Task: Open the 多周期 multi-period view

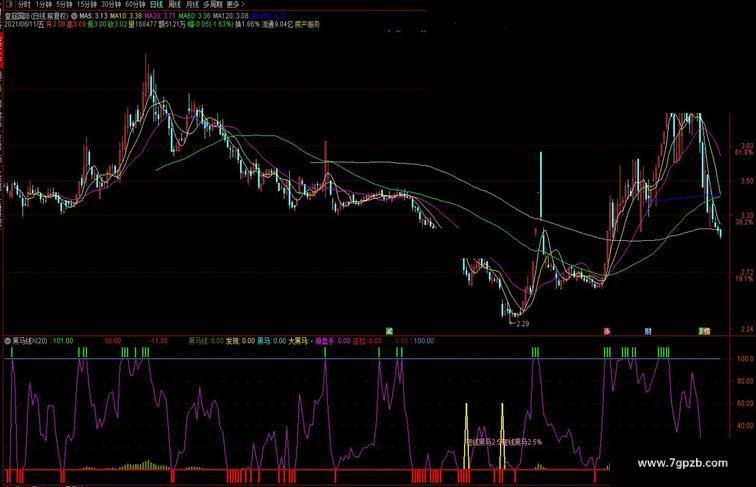Action: [213, 4]
